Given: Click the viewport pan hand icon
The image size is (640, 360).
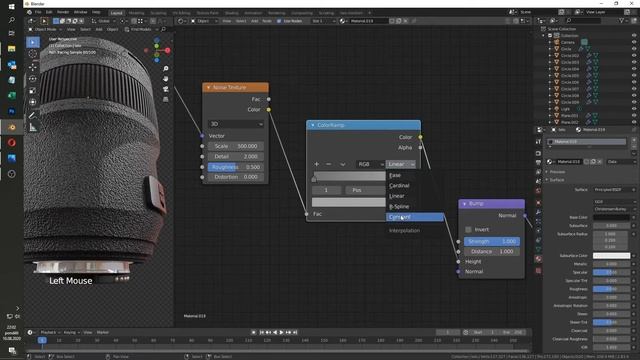Looking at the screenshot, I should click(166, 78).
